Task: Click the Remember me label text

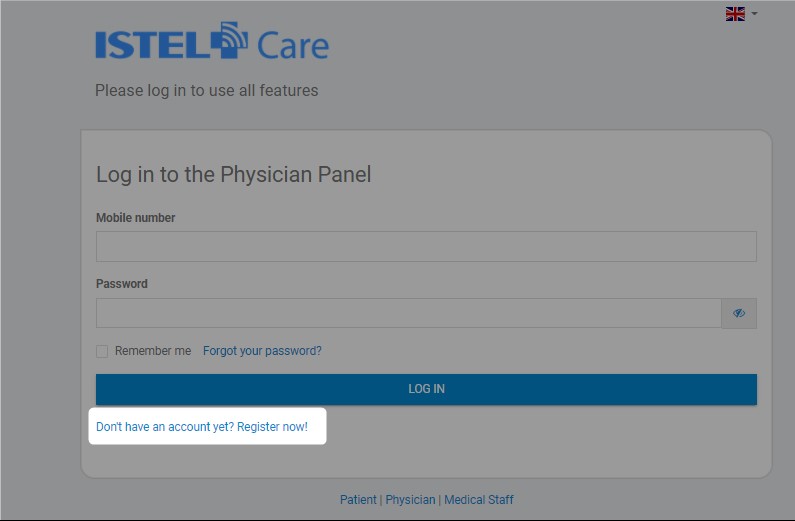Action: (153, 351)
